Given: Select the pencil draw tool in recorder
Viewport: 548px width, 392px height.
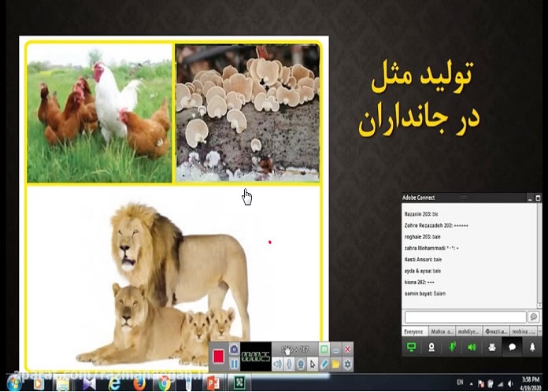Looking at the screenshot, I should pyautogui.click(x=324, y=364).
